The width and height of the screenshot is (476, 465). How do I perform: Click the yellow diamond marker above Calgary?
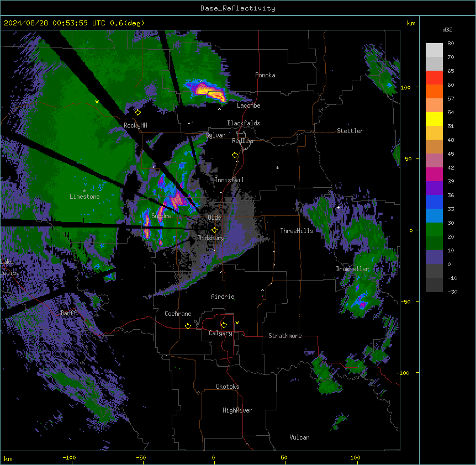pos(224,325)
